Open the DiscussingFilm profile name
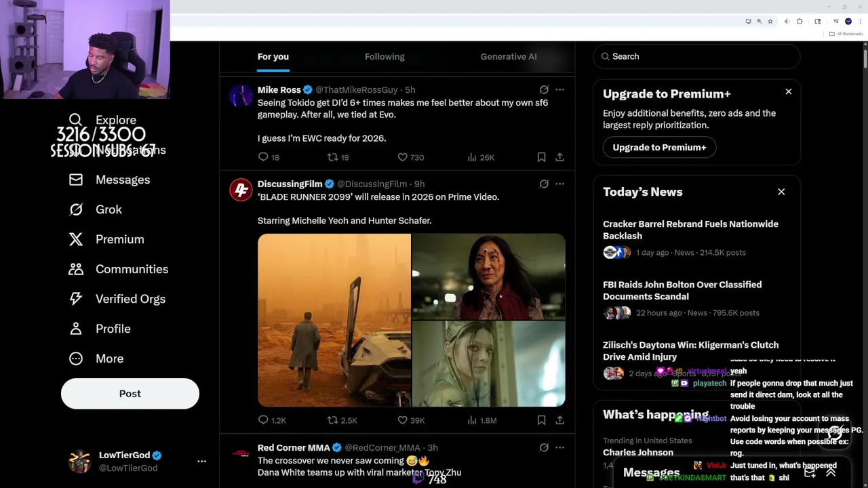 point(290,184)
